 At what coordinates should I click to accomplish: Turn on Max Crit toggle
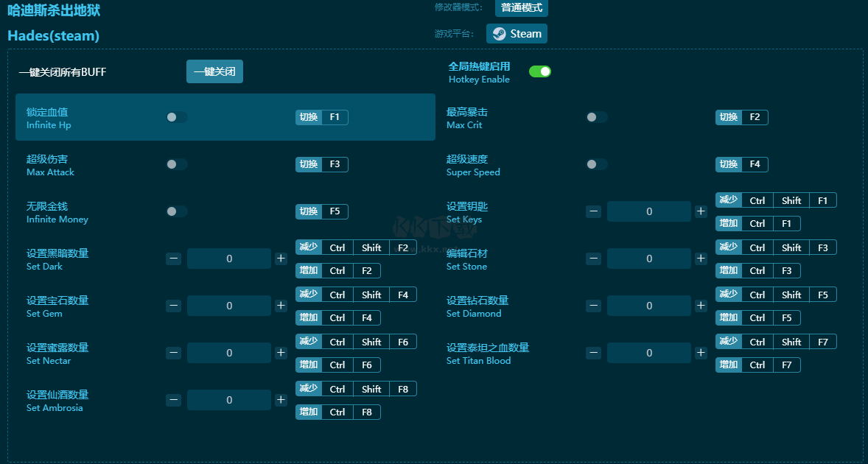[596, 117]
